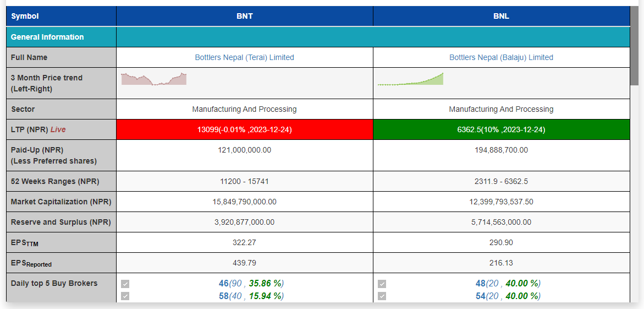The image size is (644, 309).
Task: Click BNL broker 48 buy entry
Action: 508,284
